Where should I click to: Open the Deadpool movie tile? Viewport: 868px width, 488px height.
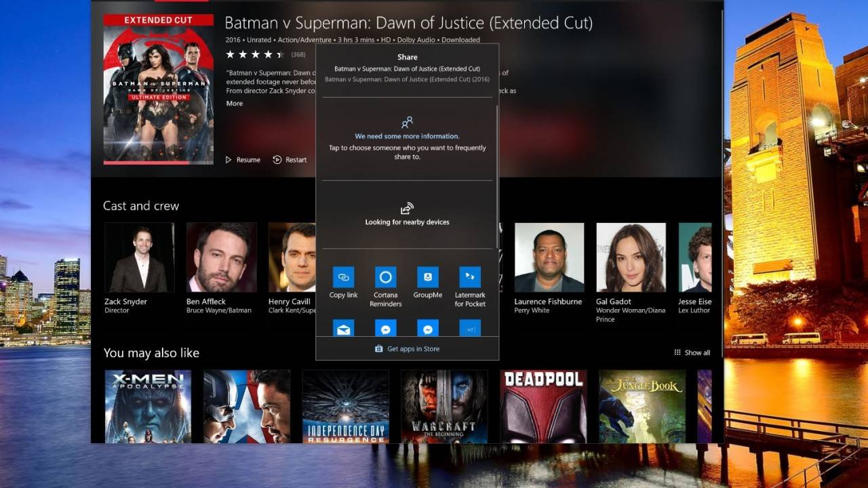coord(543,407)
